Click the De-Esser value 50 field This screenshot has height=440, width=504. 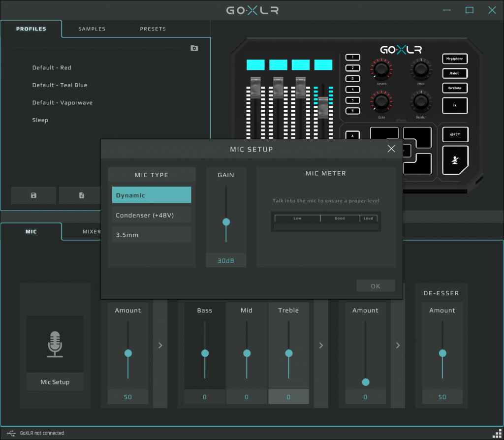tap(442, 397)
